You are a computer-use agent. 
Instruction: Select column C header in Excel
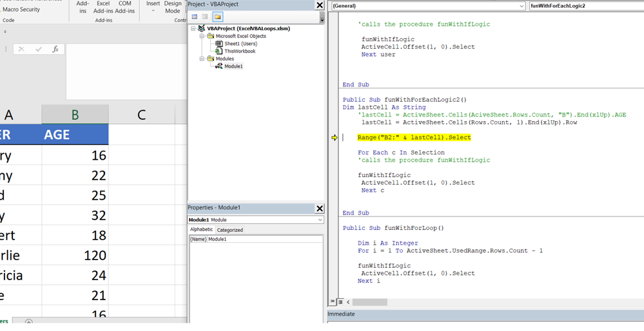[x=142, y=115]
